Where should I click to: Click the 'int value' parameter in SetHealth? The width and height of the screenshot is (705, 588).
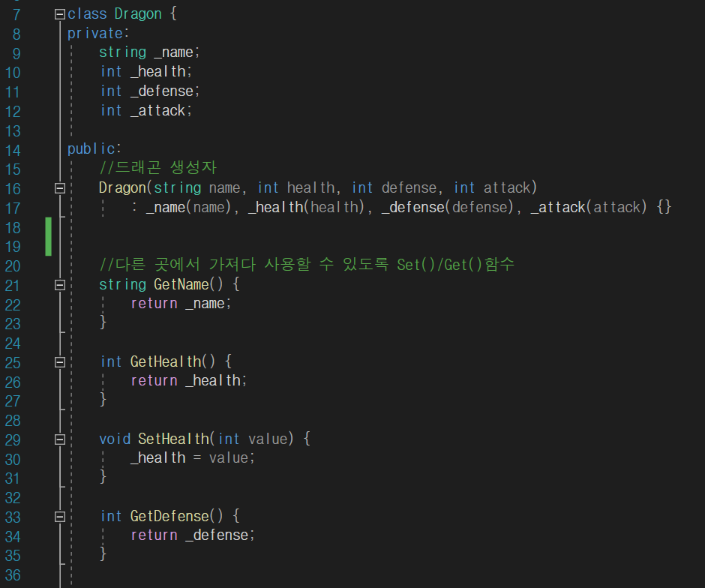coord(253,439)
